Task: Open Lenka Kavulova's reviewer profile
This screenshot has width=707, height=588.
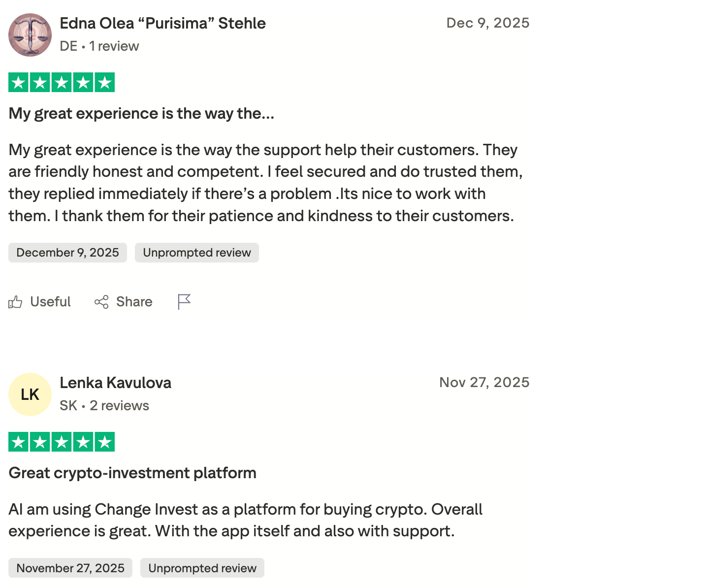Action: (x=115, y=383)
